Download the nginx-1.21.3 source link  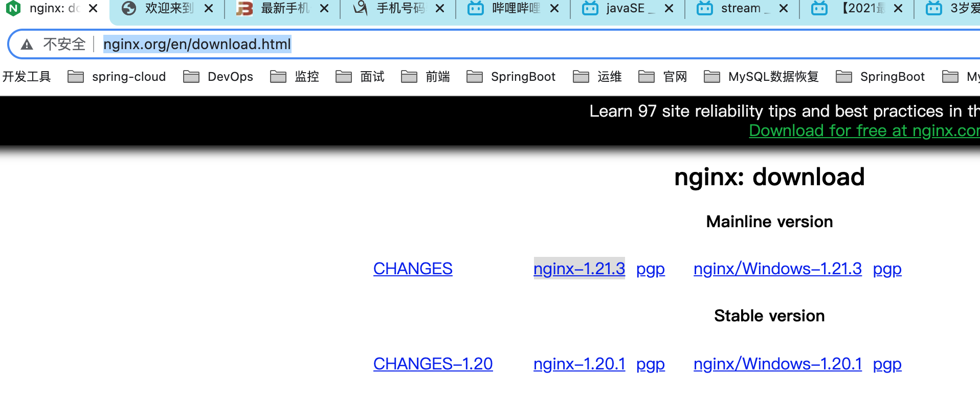click(579, 269)
